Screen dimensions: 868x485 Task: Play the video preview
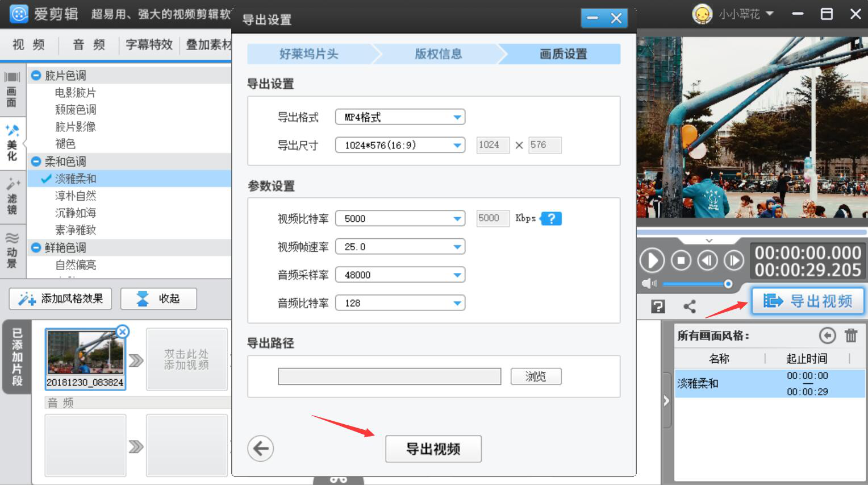[652, 261]
